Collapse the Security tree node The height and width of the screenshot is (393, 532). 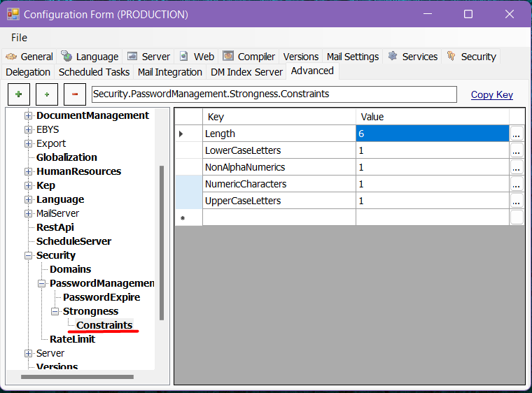[x=29, y=255]
